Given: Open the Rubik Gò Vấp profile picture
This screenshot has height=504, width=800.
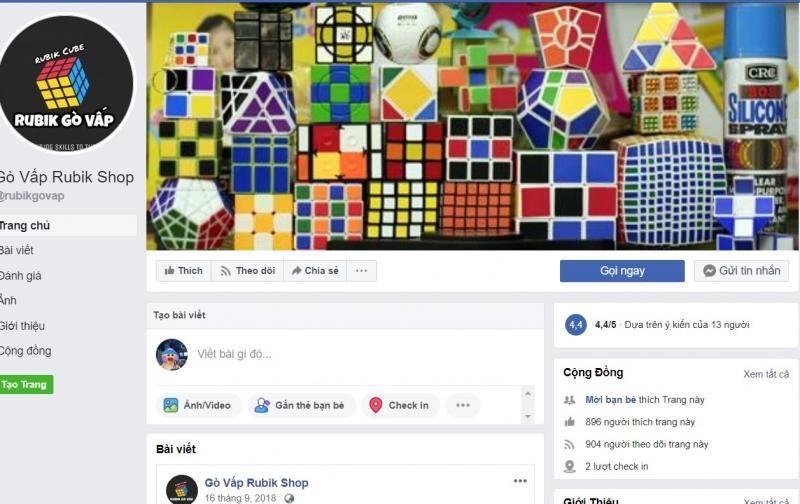Looking at the screenshot, I should pyautogui.click(x=65, y=83).
